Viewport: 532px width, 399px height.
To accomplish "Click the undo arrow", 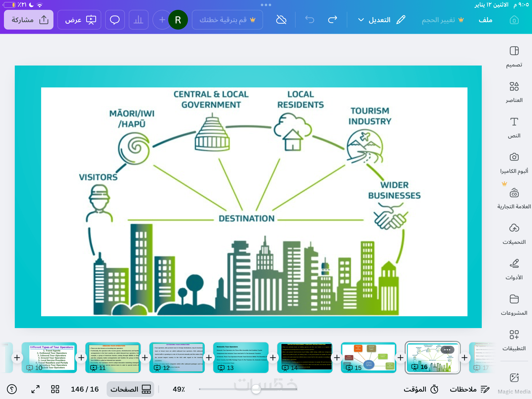I will pyautogui.click(x=310, y=19).
